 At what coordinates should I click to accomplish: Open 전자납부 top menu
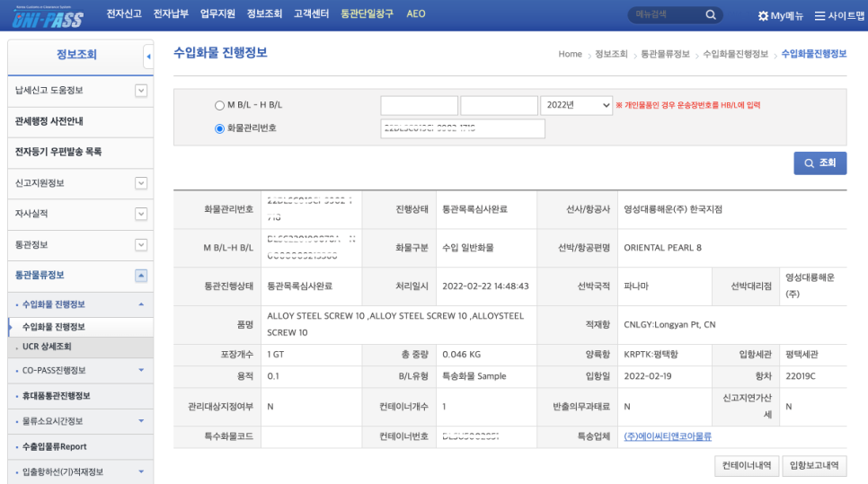tap(171, 13)
